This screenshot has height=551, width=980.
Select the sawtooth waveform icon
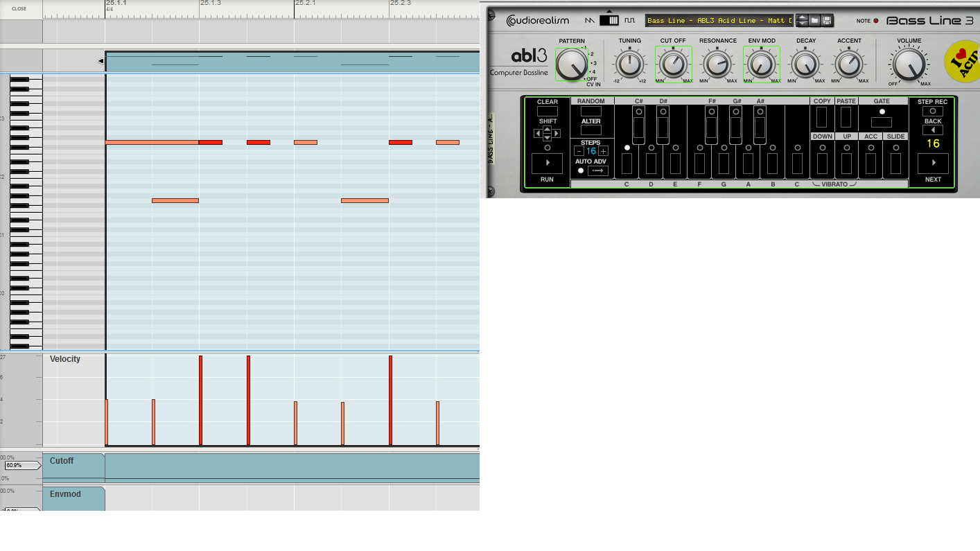[x=590, y=21]
